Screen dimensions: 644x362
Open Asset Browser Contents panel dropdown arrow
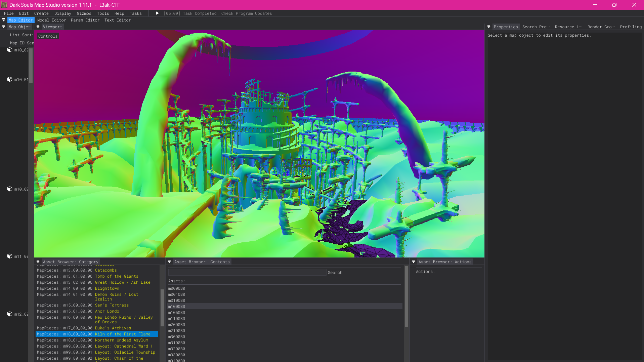pyautogui.click(x=169, y=262)
